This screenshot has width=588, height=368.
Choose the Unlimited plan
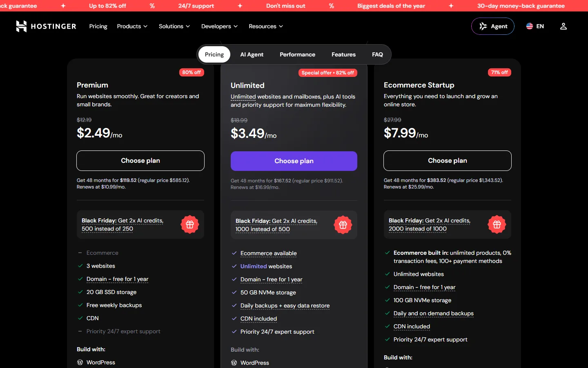pyautogui.click(x=294, y=161)
